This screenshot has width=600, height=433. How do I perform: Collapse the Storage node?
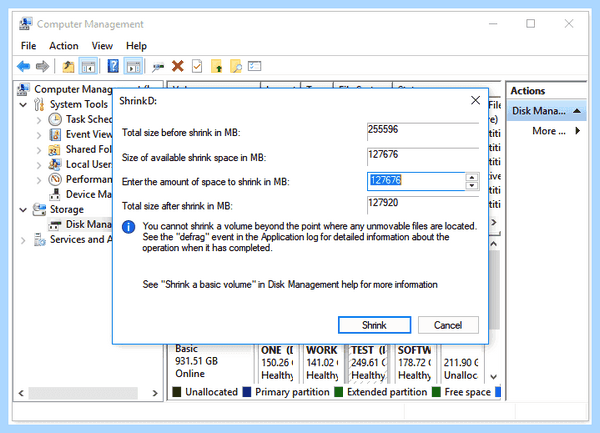(x=23, y=210)
